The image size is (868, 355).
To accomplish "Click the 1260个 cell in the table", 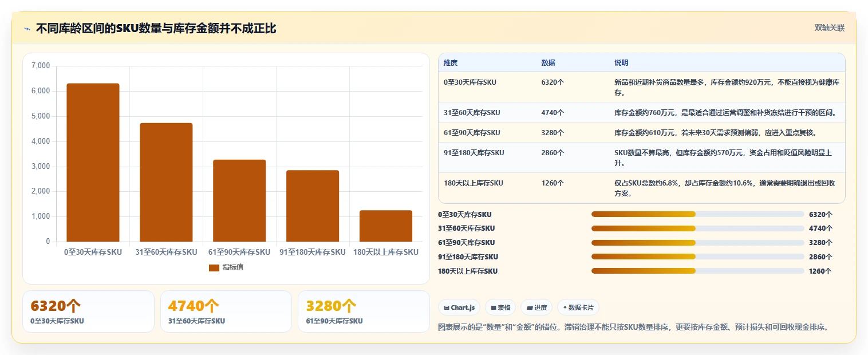I will click(x=553, y=183).
